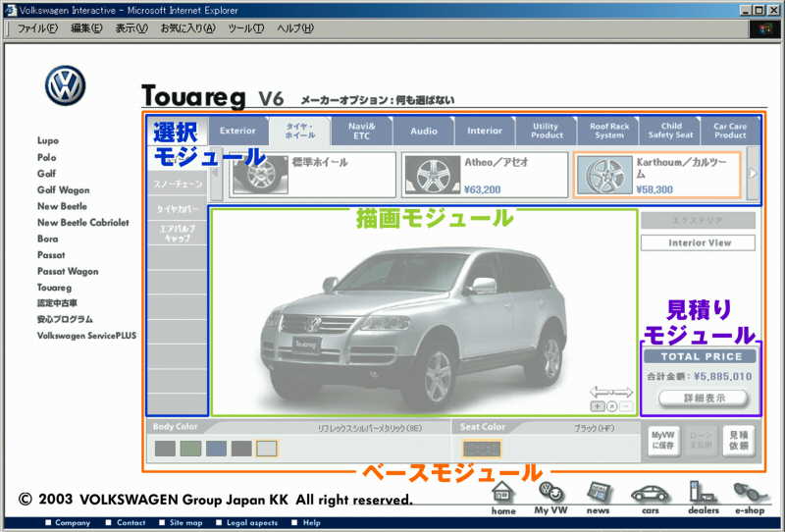Image resolution: width=785 pixels, height=532 pixels.
Task: Switch to Car Care Product tab
Action: pyautogui.click(x=730, y=131)
